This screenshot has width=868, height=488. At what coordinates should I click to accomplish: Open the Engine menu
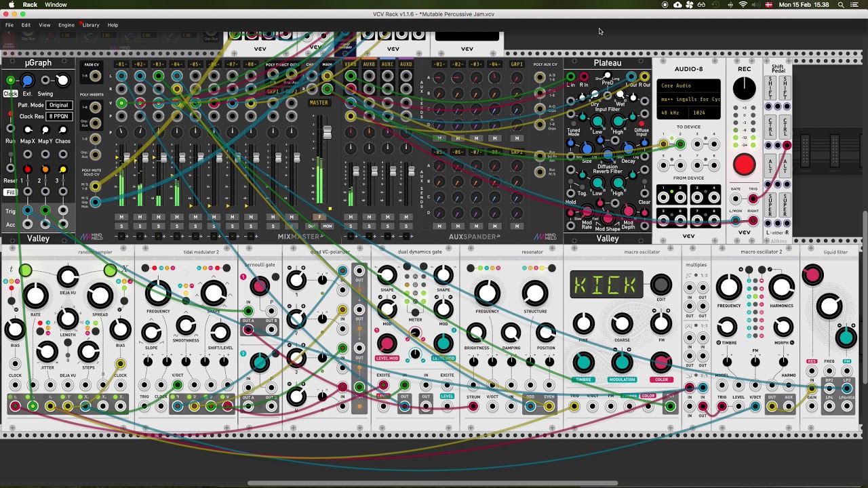[x=66, y=25]
